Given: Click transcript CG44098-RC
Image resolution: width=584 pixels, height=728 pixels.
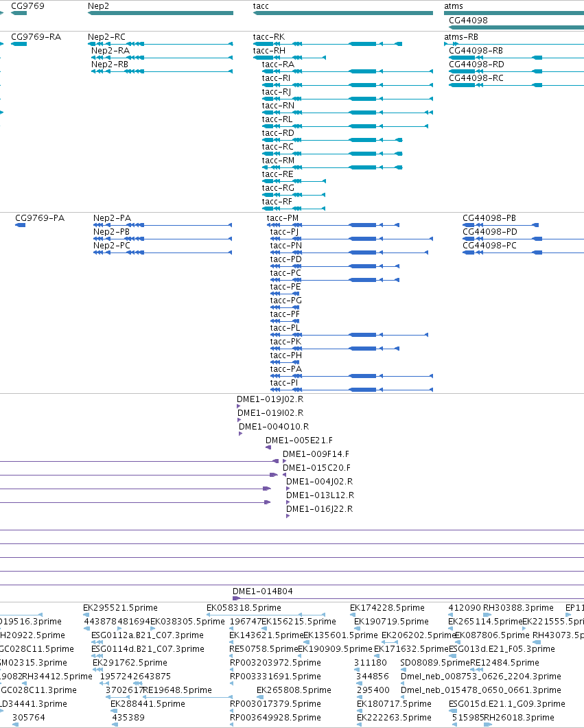Looking at the screenshot, I should [476, 78].
